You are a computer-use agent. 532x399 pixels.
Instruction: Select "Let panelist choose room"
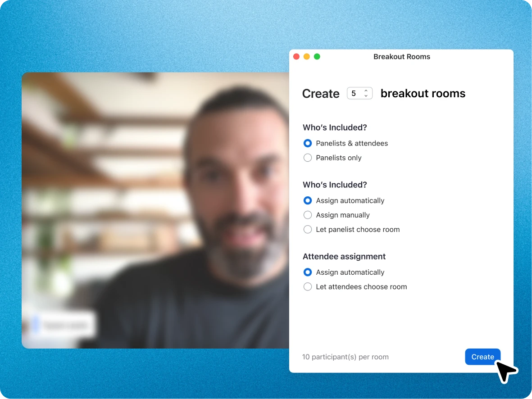pyautogui.click(x=308, y=229)
